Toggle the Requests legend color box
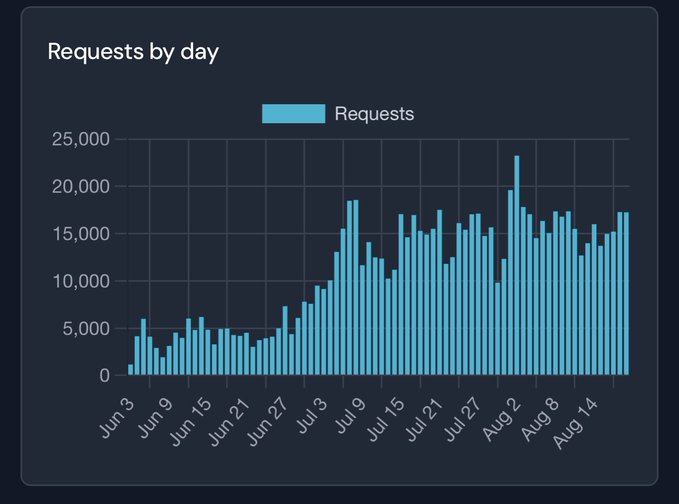The image size is (679, 504). (294, 114)
